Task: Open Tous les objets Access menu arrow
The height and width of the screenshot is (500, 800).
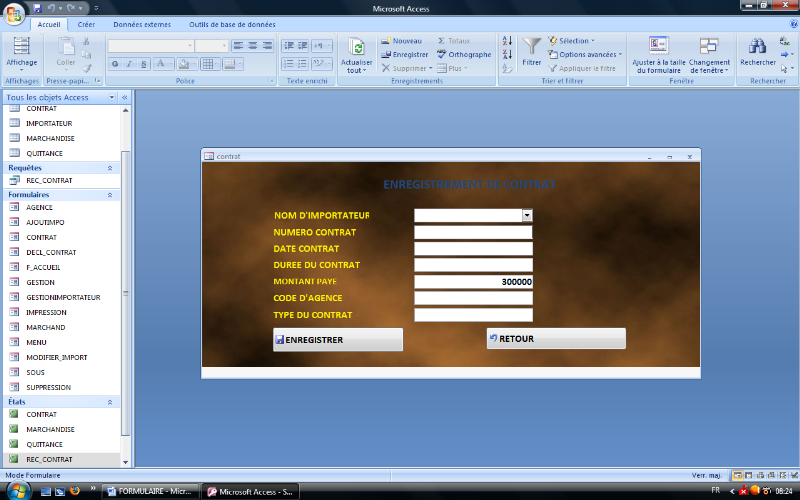Action: (x=112, y=97)
